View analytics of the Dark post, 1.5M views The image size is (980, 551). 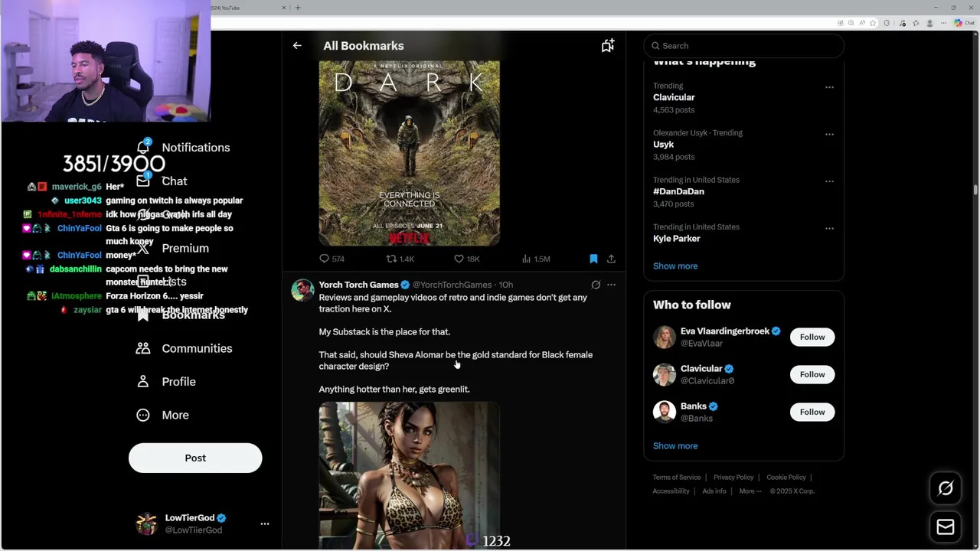(x=536, y=259)
